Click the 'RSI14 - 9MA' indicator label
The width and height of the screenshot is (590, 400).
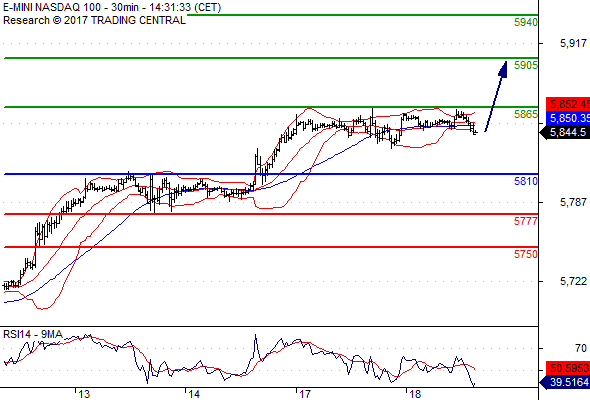33,334
